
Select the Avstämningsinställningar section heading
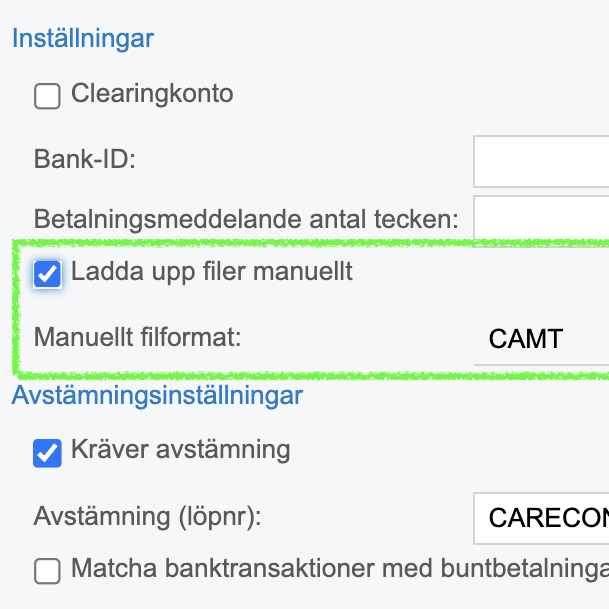click(x=157, y=395)
